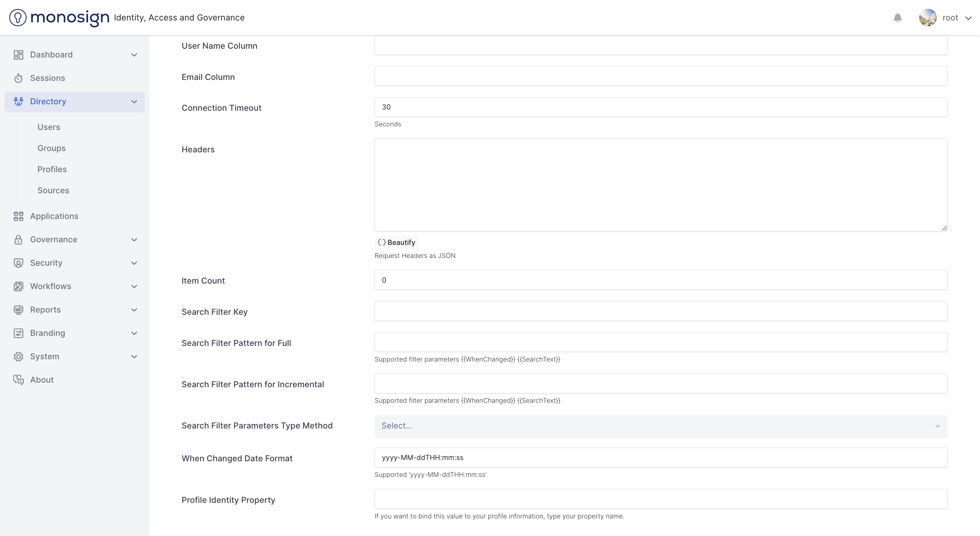Click the About chat bubble icon
The image size is (980, 536).
(x=18, y=380)
